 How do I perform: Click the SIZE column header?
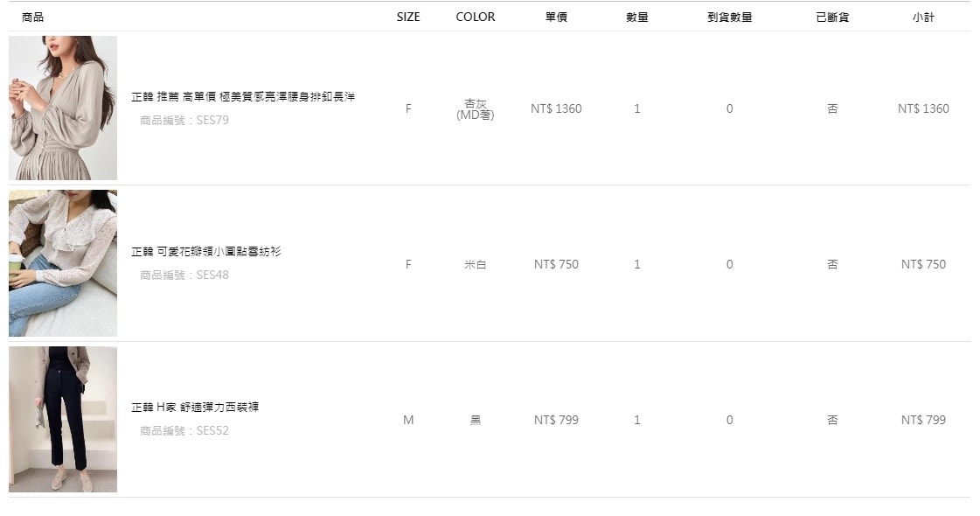[408, 17]
